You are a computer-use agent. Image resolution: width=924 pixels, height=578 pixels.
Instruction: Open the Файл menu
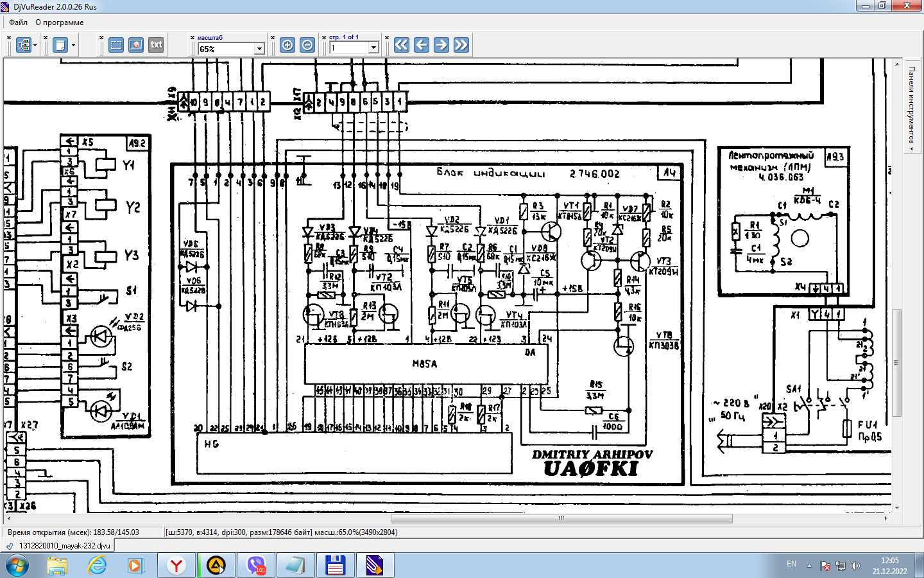(x=18, y=22)
